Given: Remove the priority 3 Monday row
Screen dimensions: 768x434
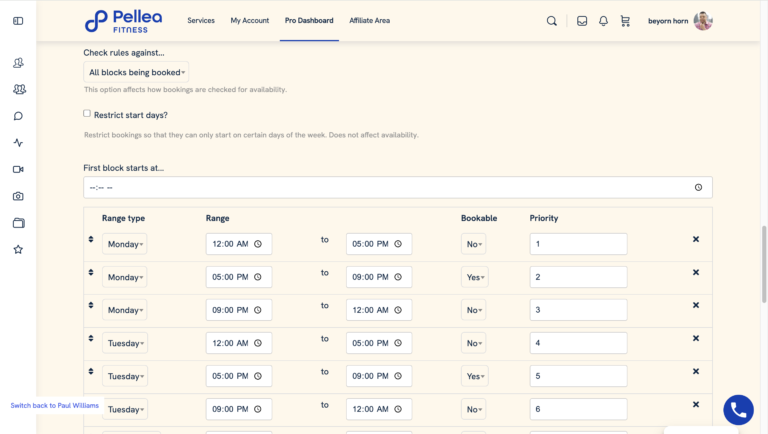Looking at the screenshot, I should pyautogui.click(x=696, y=305).
